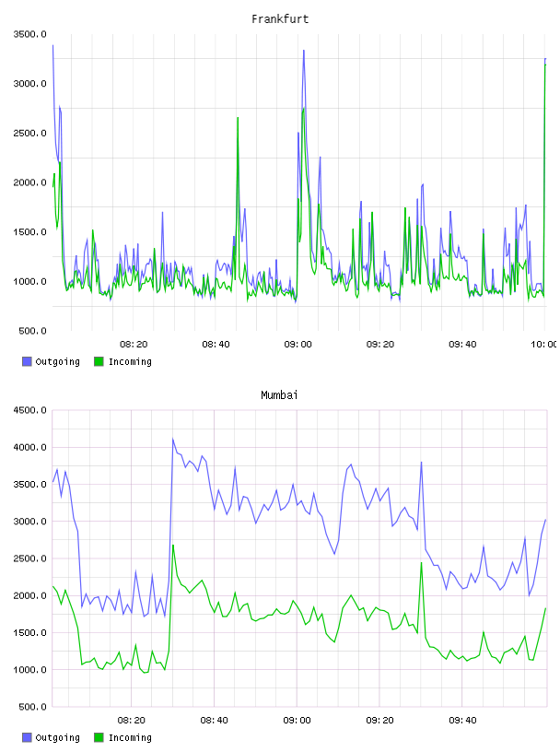Click the 500.0 y-axis label on Mumbai chart
560x752 pixels.
click(x=32, y=707)
